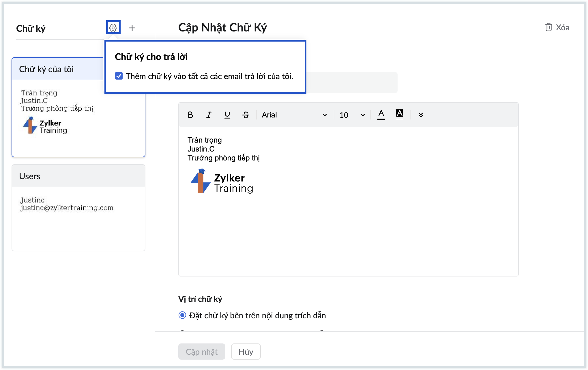Click 'justinc@zylkertraining.com' in Users card
Viewport: 588px width, 370px height.
[67, 208]
